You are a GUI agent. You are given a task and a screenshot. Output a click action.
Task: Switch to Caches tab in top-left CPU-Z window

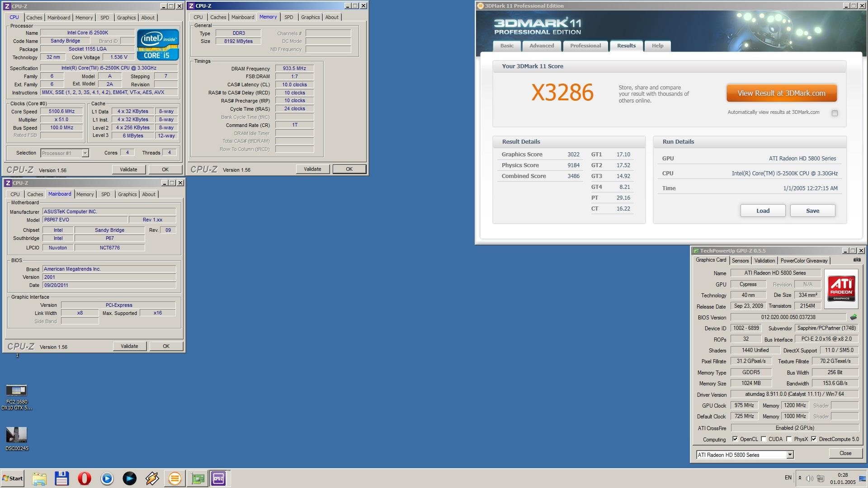(x=34, y=18)
